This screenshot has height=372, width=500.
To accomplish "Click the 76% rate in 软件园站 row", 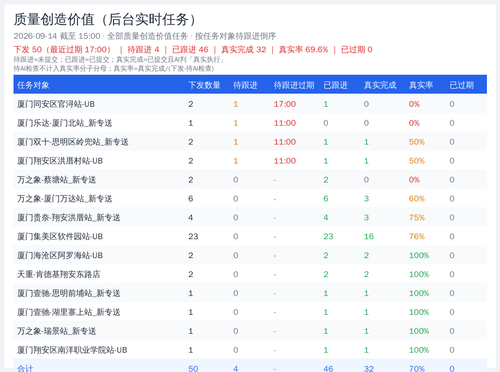I will pos(417,237).
